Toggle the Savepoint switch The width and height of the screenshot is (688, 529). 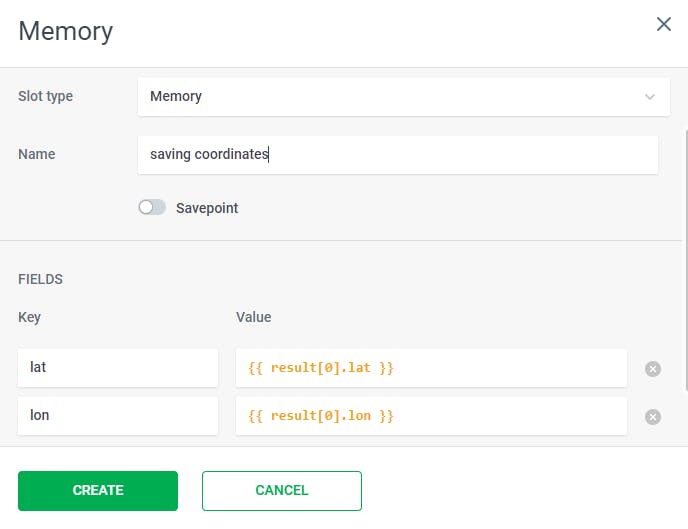(x=152, y=208)
